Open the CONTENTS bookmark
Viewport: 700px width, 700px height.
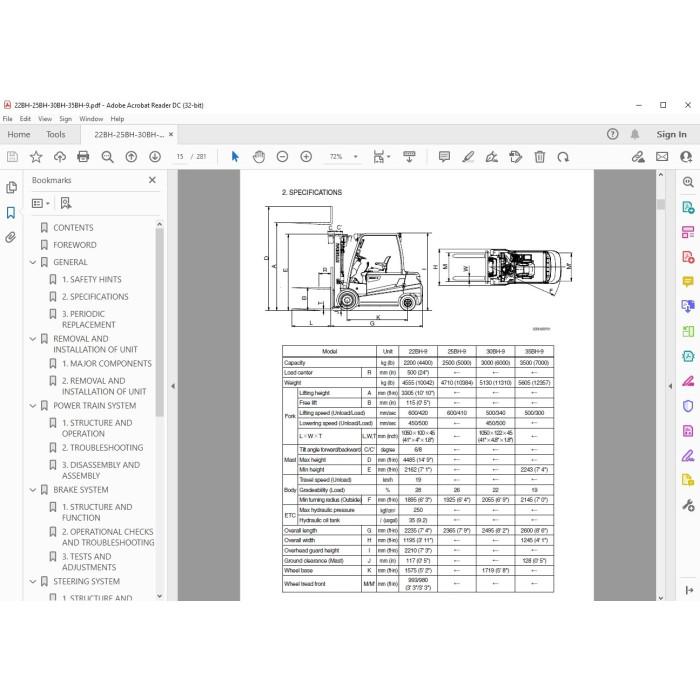click(x=73, y=228)
